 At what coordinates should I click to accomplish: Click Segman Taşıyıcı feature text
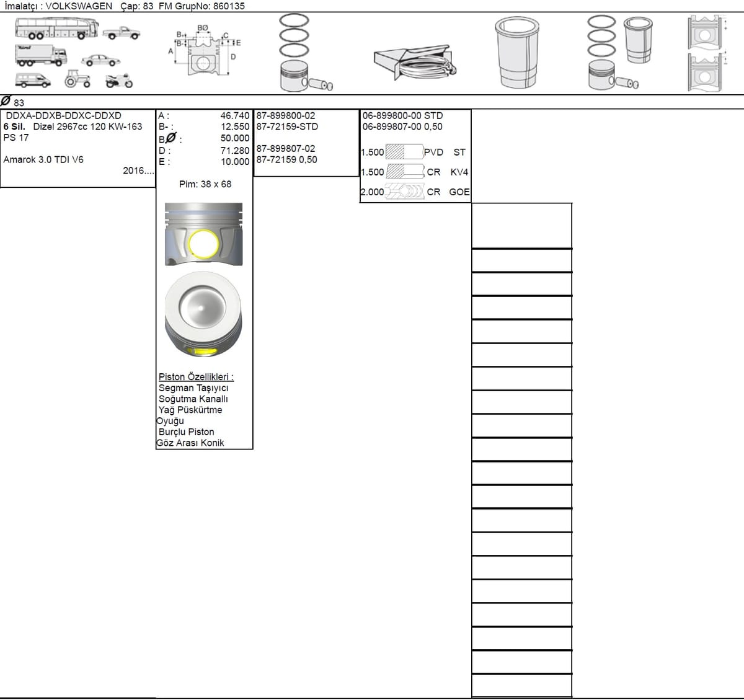tap(193, 388)
